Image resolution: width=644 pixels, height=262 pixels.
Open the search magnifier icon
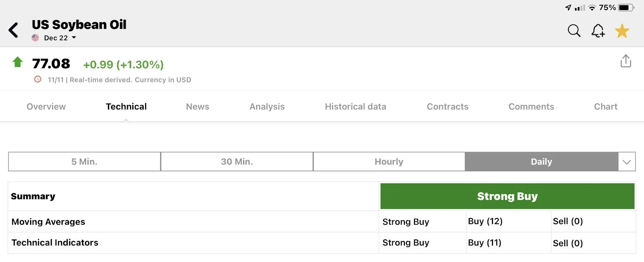(x=574, y=31)
